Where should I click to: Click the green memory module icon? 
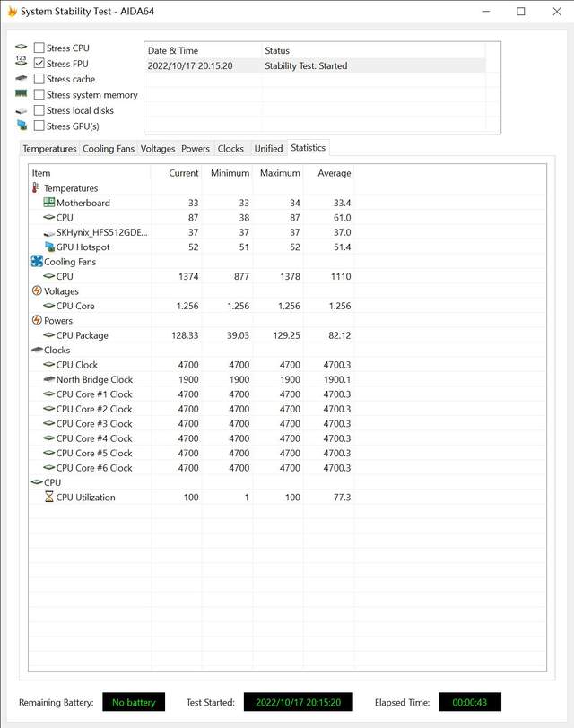tap(22, 93)
